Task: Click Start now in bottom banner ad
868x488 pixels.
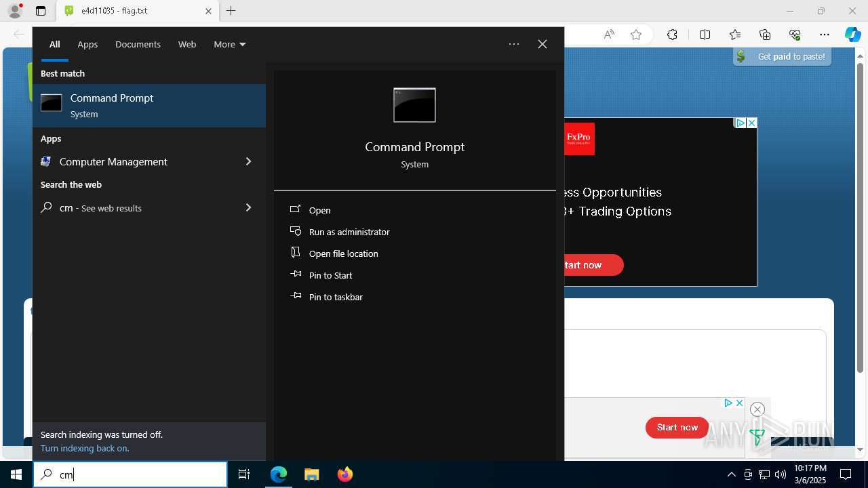Action: pos(677,427)
